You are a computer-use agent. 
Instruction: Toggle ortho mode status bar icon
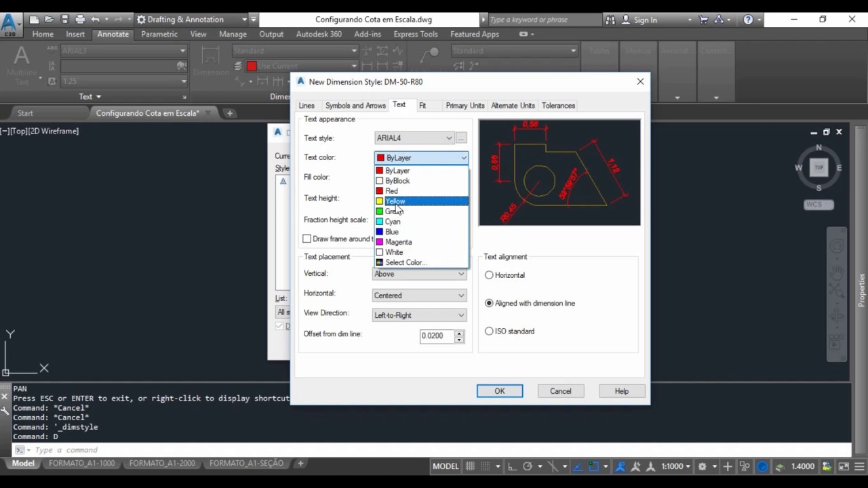tap(511, 466)
